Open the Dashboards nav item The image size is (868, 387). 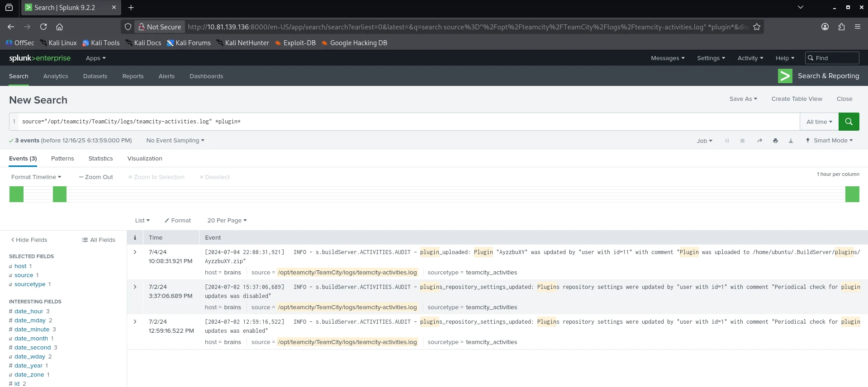(x=206, y=76)
